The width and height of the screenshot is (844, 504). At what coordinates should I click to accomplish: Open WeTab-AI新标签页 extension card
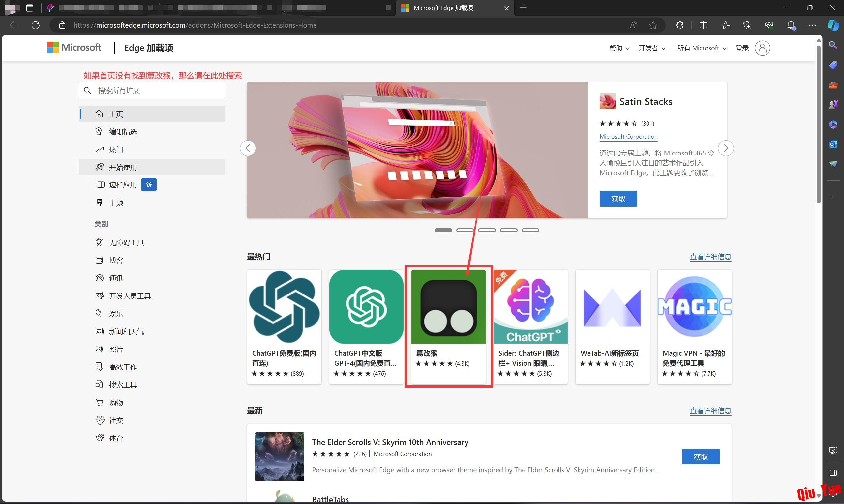point(613,327)
